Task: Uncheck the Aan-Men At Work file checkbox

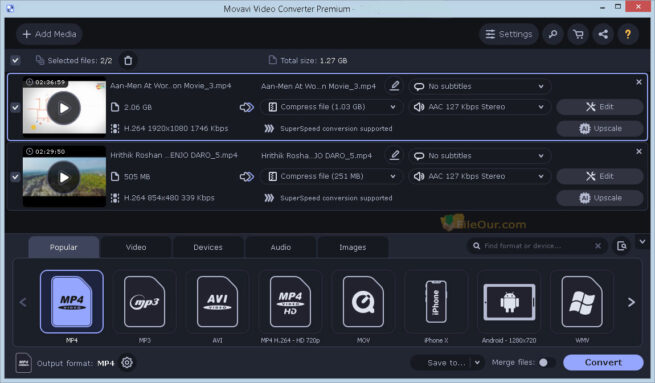Action: tap(15, 107)
